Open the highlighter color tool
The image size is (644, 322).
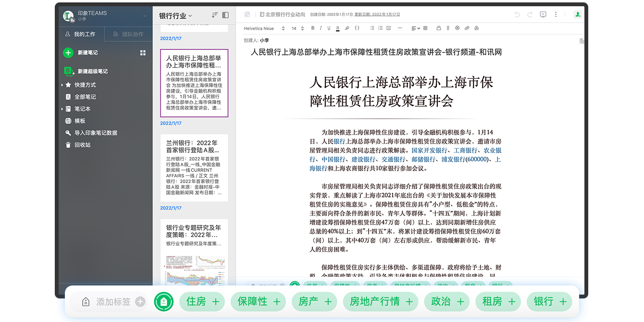pos(347,28)
